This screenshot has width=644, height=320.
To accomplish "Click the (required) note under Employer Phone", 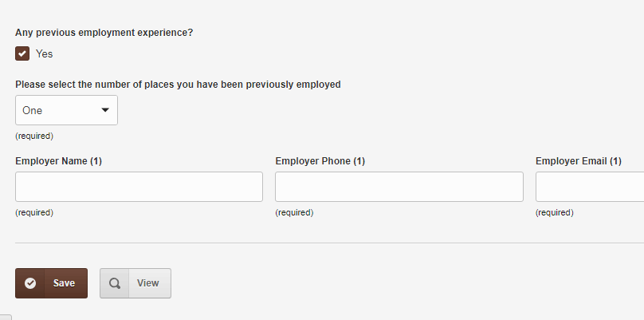I will pyautogui.click(x=294, y=212).
